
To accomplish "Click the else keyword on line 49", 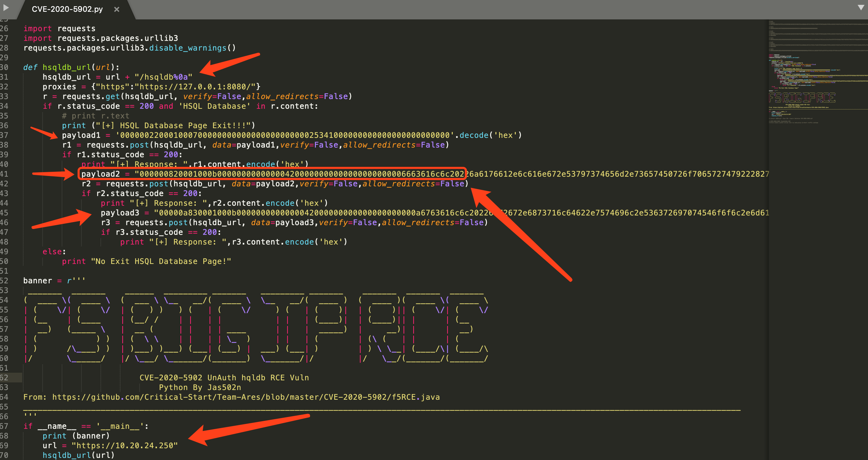I will tap(52, 251).
